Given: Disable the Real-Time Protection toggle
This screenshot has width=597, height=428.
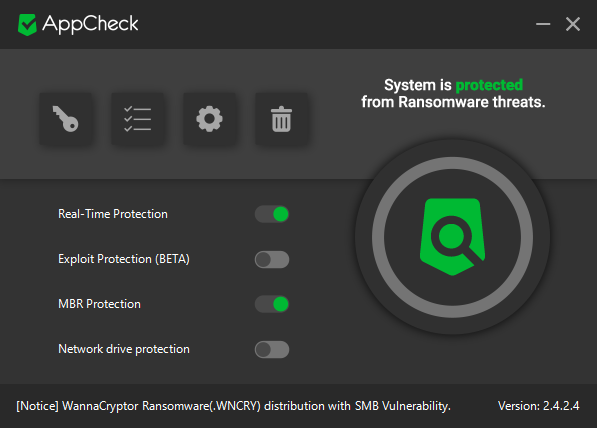Looking at the screenshot, I should click(272, 214).
